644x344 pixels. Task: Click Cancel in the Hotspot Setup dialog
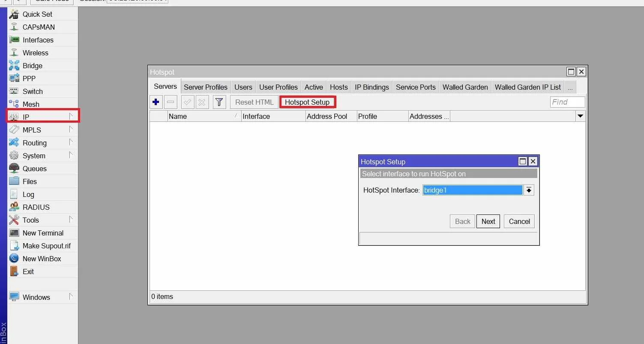(x=519, y=221)
